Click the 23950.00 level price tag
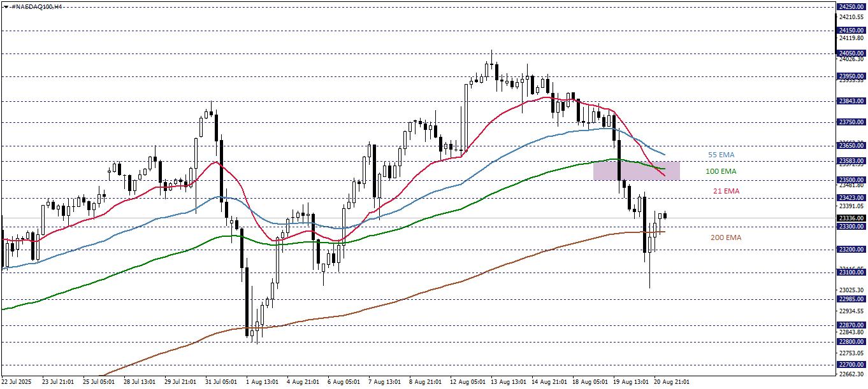868x389 pixels. [x=851, y=76]
